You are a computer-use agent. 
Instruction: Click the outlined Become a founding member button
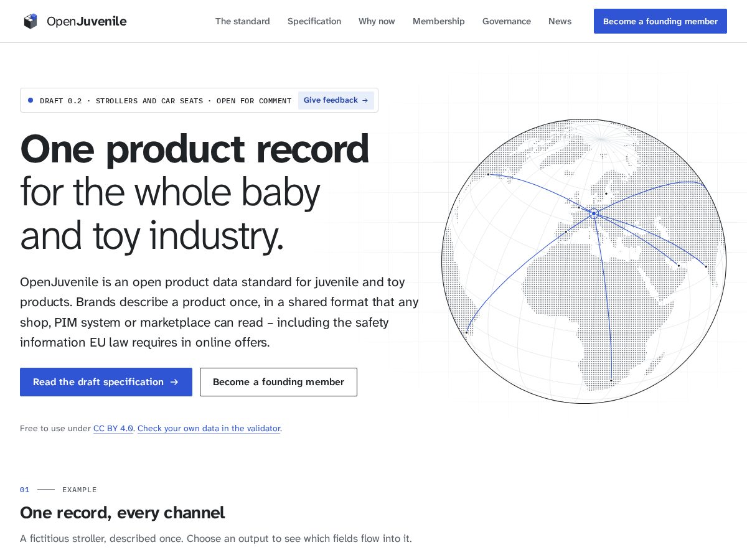[x=278, y=382]
